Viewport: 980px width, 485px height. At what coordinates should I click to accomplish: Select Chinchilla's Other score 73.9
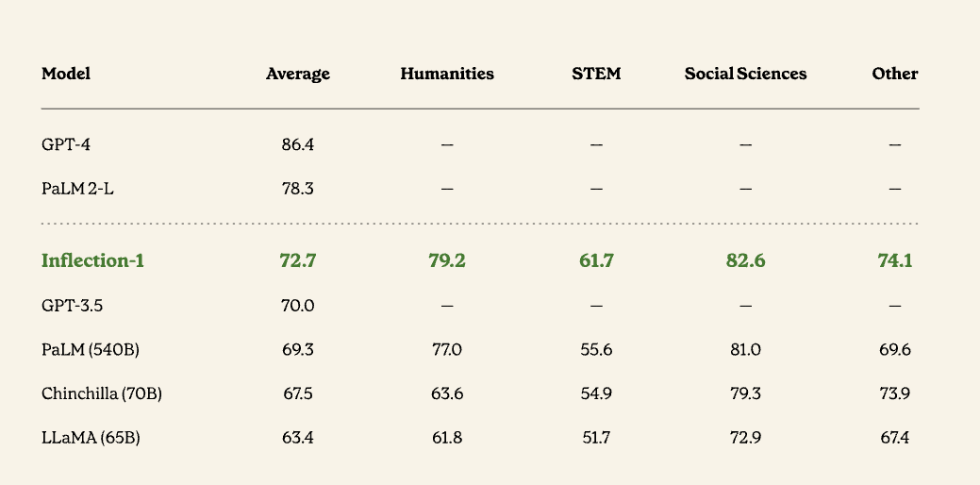pyautogui.click(x=894, y=393)
